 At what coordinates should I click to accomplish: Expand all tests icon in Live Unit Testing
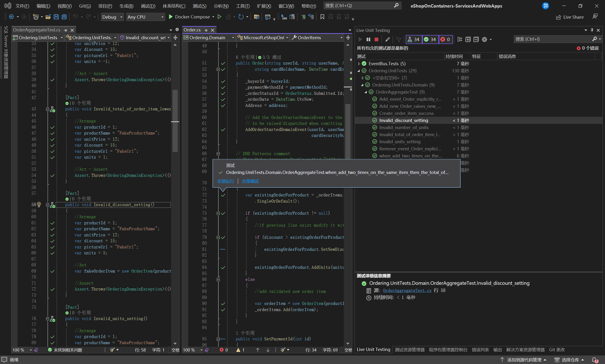coord(468,39)
